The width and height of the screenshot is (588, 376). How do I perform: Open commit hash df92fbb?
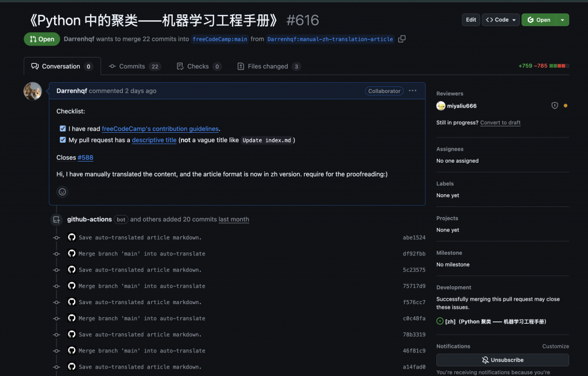pos(414,254)
